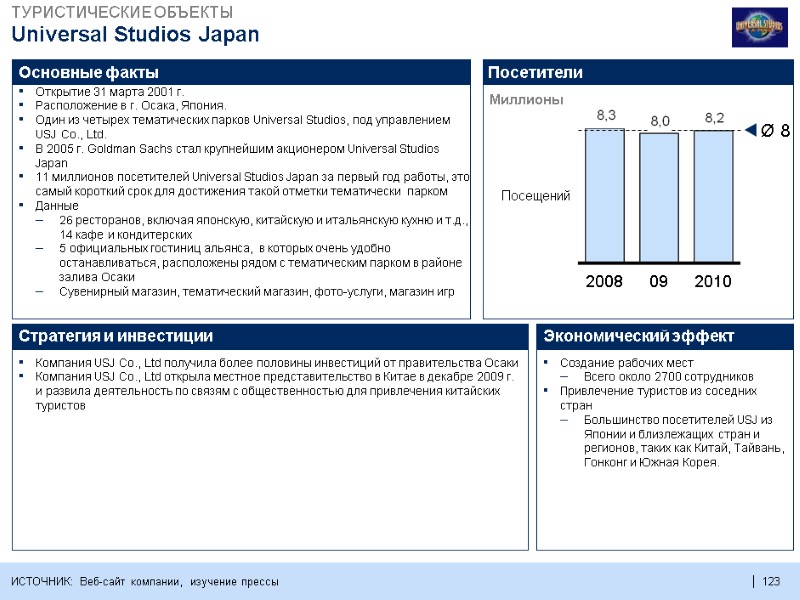Click the '09' year label
The width and height of the screenshot is (800, 600).
click(x=658, y=281)
